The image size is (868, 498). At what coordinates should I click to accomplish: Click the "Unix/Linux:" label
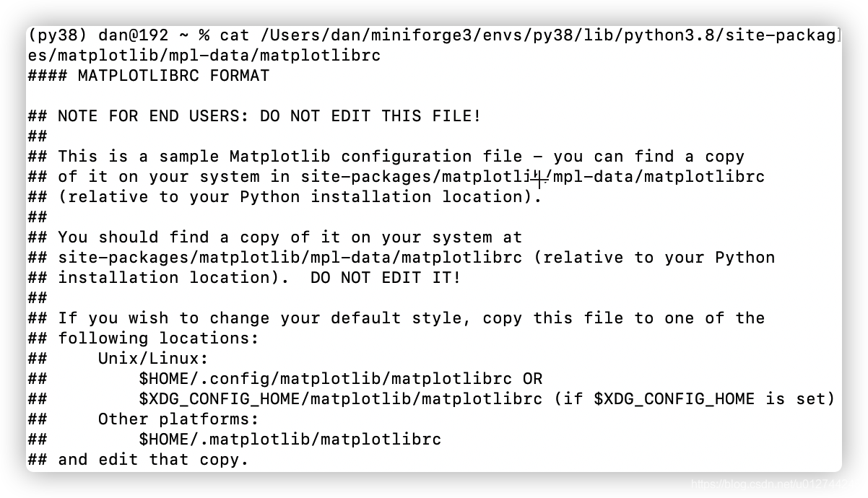(x=153, y=358)
